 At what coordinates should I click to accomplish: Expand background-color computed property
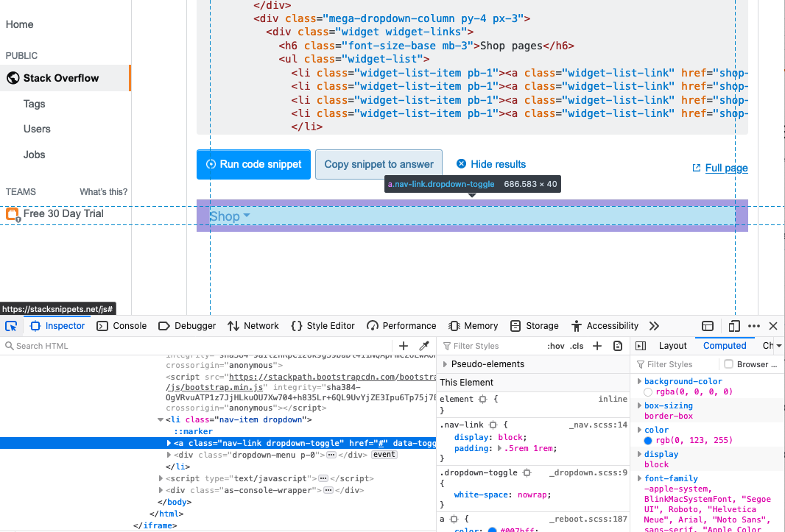(639, 381)
